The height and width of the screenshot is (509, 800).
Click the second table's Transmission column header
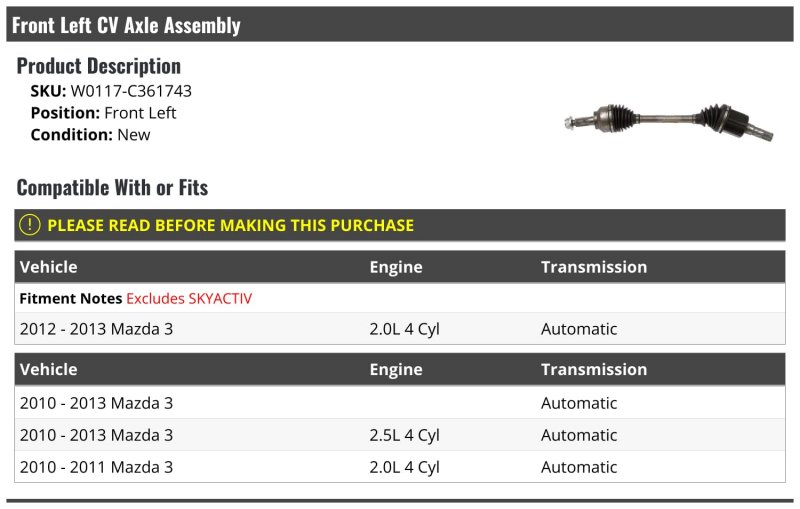coord(594,369)
